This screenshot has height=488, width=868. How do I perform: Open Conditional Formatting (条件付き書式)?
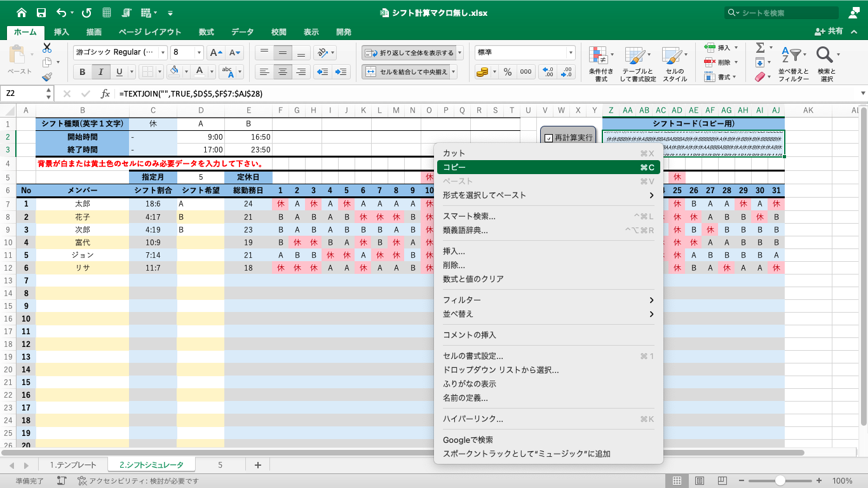coord(600,64)
